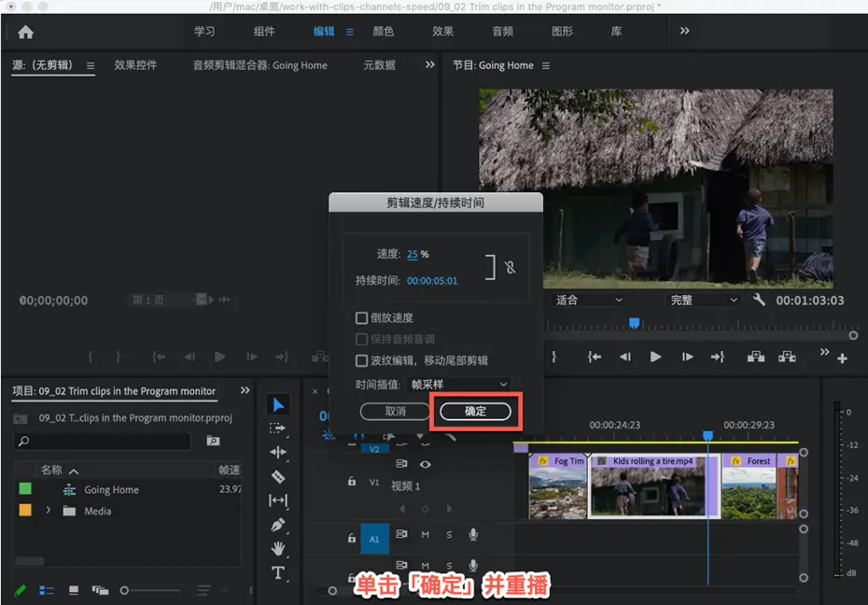The image size is (868, 605).
Task: Open the 音频剪辑混合器 panel tab
Action: pos(259,65)
